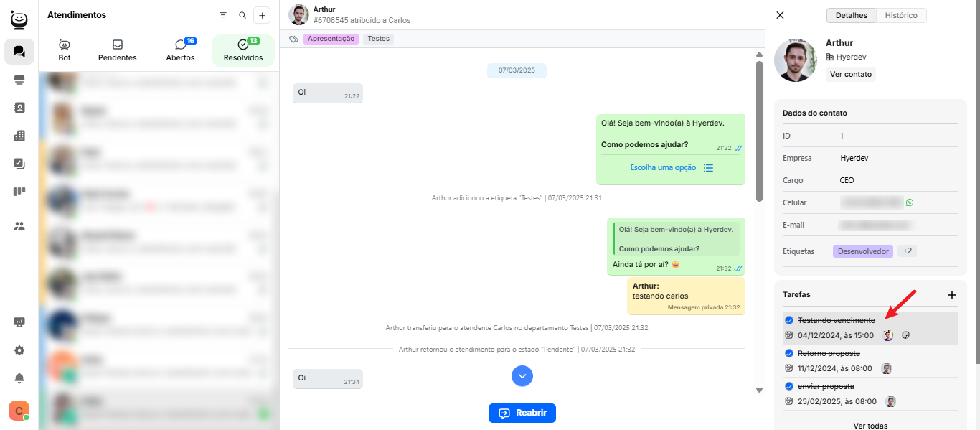Click the team members icon in sidebar
Screen dimensions: 980x430
click(x=19, y=226)
